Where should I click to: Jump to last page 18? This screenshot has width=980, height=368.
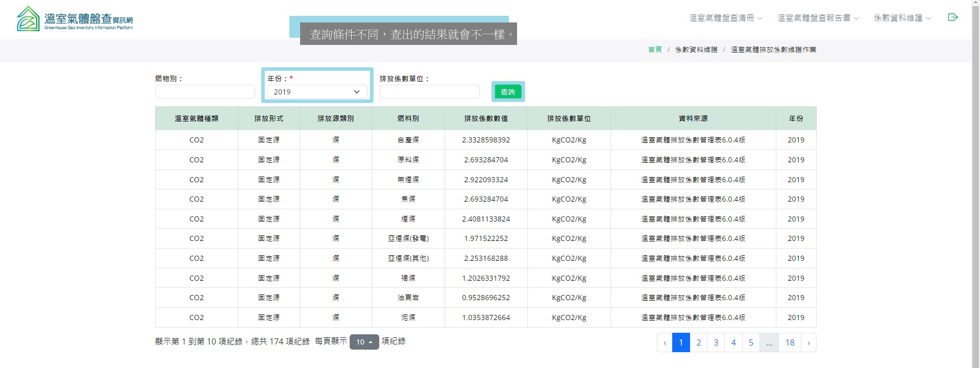[790, 342]
